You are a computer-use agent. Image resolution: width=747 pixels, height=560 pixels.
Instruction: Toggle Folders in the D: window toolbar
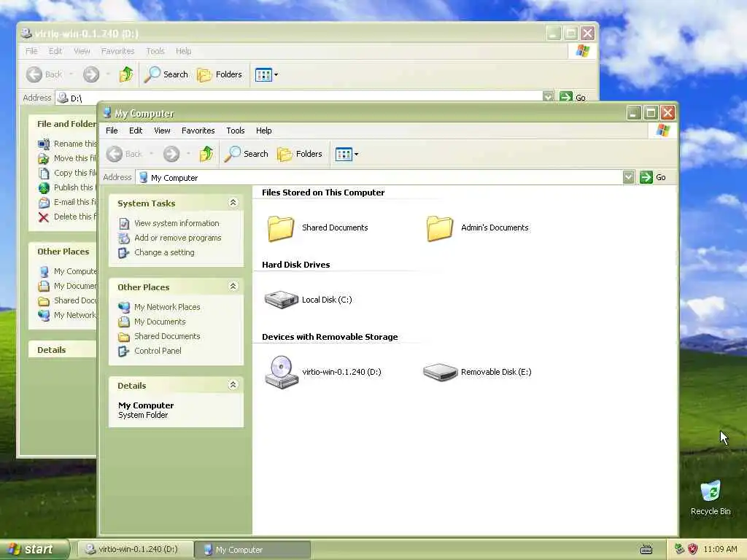(220, 74)
